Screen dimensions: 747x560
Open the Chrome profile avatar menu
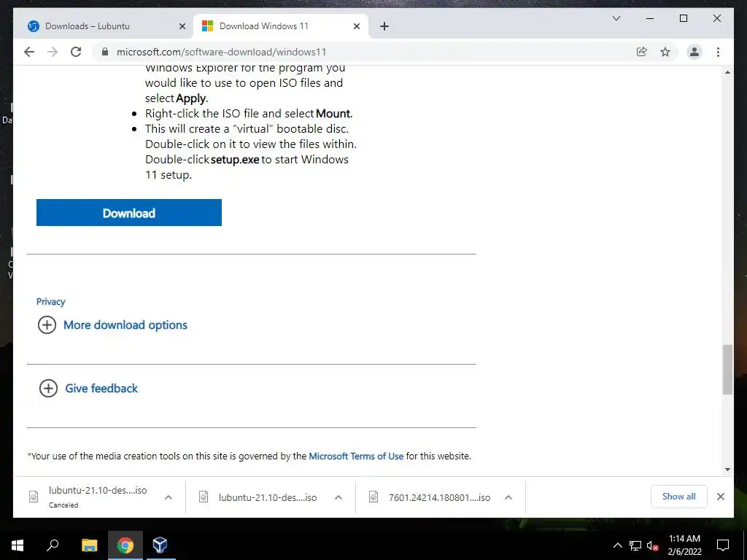[x=694, y=52]
